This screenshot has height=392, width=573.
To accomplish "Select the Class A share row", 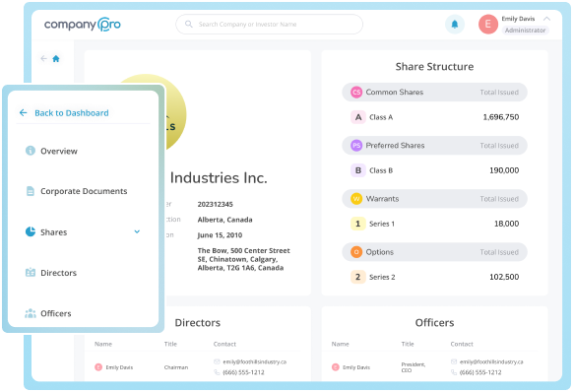I will point(434,117).
